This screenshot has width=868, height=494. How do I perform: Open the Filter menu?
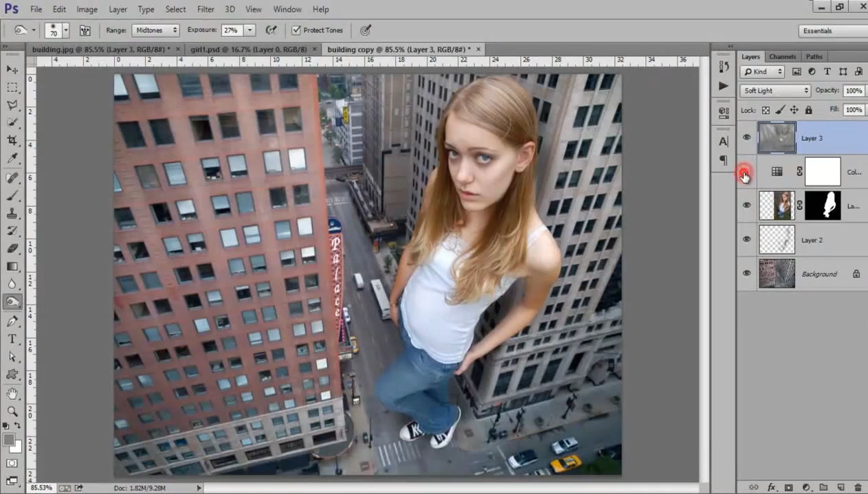click(x=205, y=9)
